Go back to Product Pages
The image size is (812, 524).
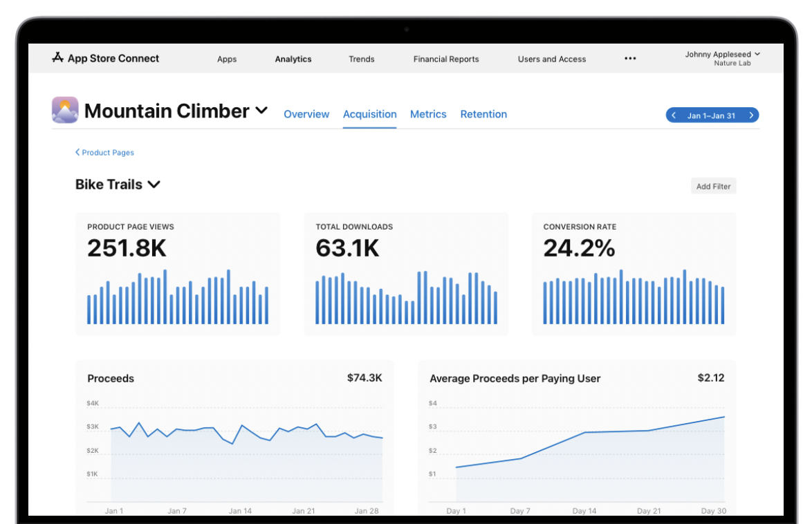pos(104,152)
